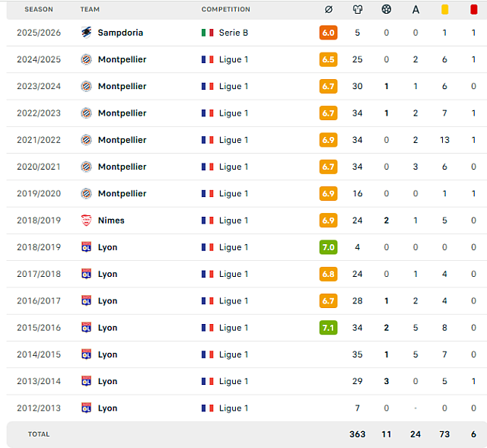Click the green 7.1 rating badge
The height and width of the screenshot is (448, 487).
328,328
